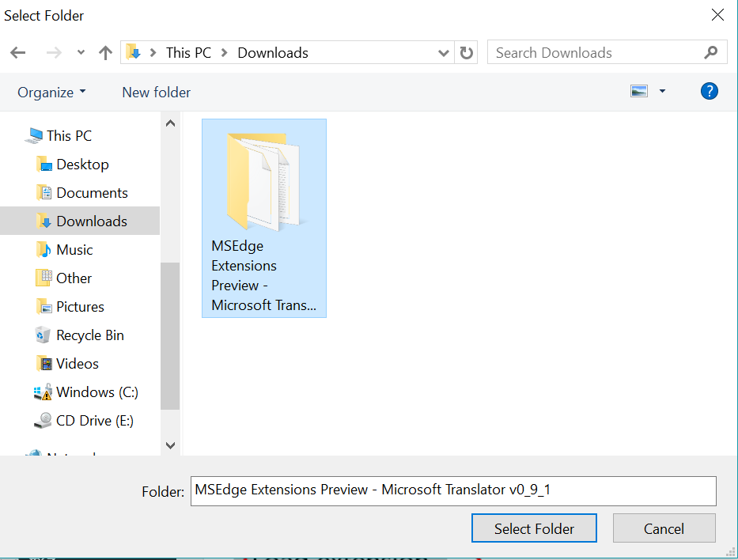This screenshot has width=738, height=560.
Task: Click Downloads folder icon in address bar
Action: click(133, 51)
